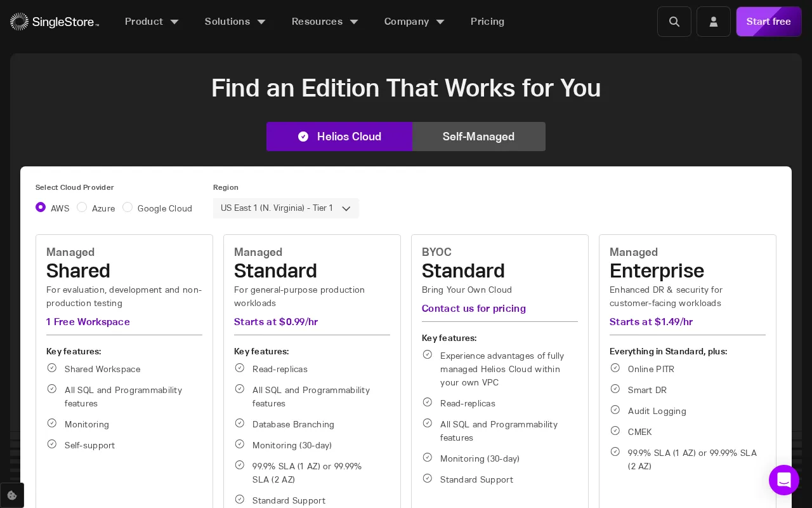The height and width of the screenshot is (508, 812).
Task: Go to the Pricing page
Action: point(487,22)
